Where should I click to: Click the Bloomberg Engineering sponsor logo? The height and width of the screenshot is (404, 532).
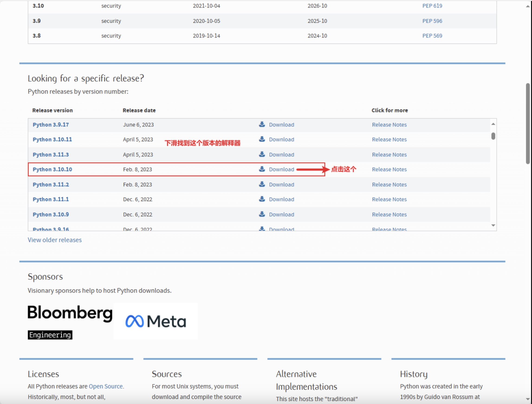[70, 322]
